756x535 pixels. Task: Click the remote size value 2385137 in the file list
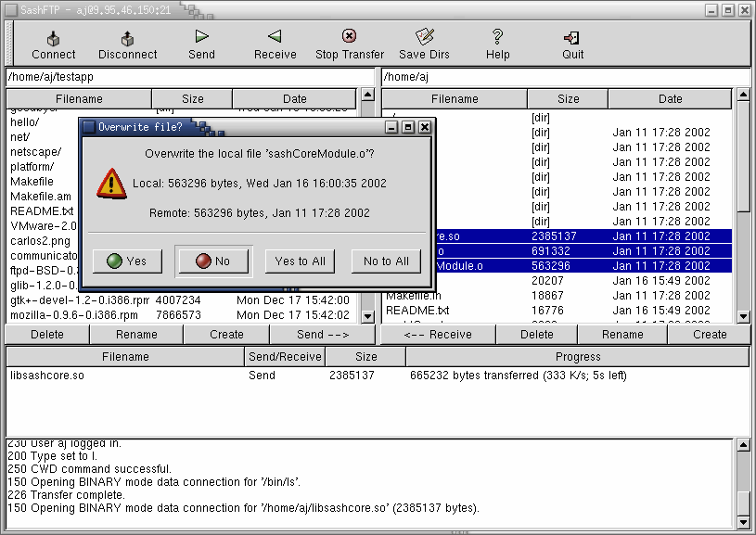pyautogui.click(x=554, y=236)
